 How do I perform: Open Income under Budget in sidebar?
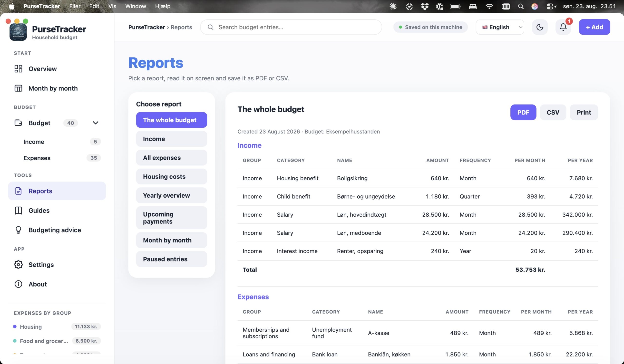[57, 142]
